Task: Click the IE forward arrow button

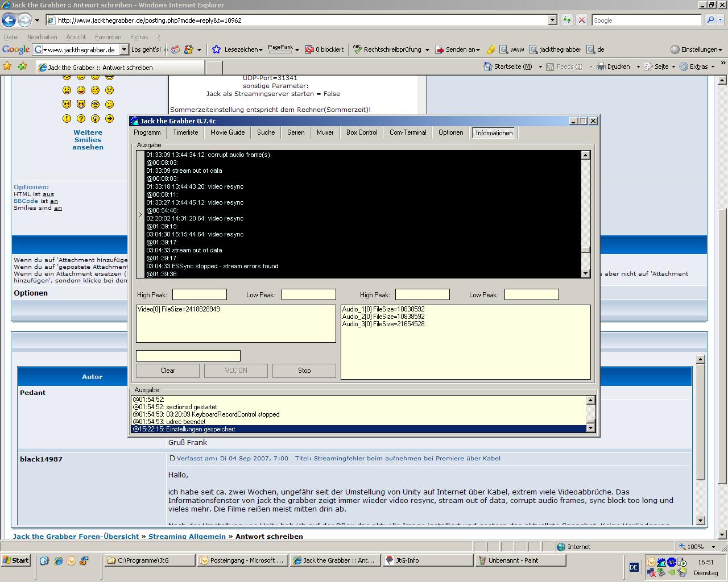Action: click(24, 20)
